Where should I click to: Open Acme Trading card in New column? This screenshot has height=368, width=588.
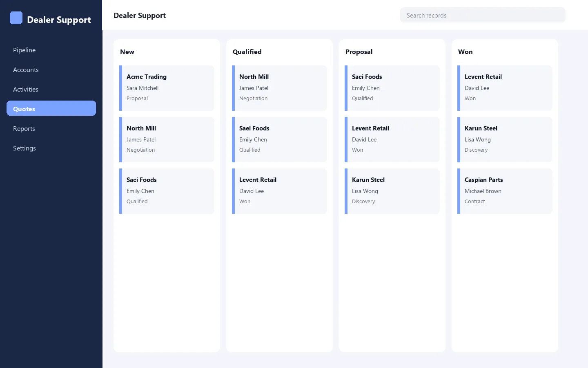[167, 88]
